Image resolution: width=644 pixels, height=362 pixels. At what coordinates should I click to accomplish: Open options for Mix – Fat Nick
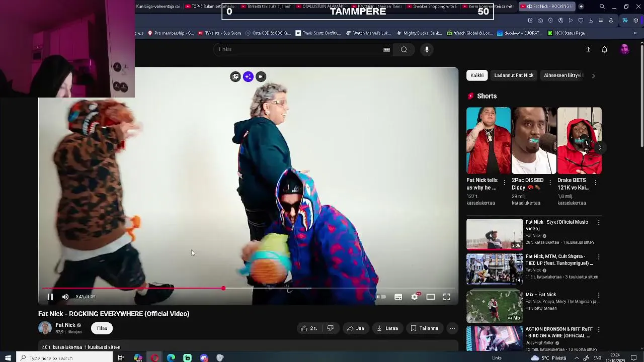(599, 295)
